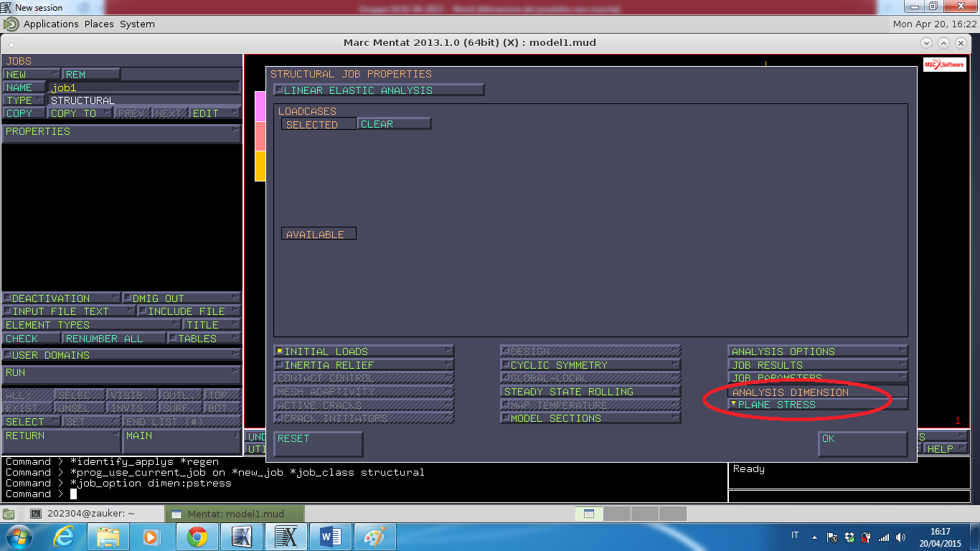
Task: Open Microsoft Word from the taskbar
Action: pos(331,537)
